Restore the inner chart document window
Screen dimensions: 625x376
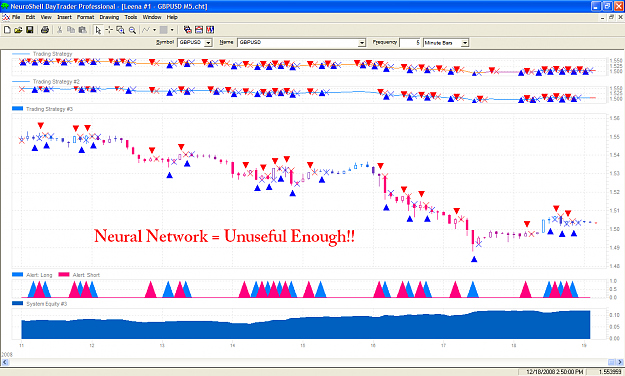click(611, 17)
